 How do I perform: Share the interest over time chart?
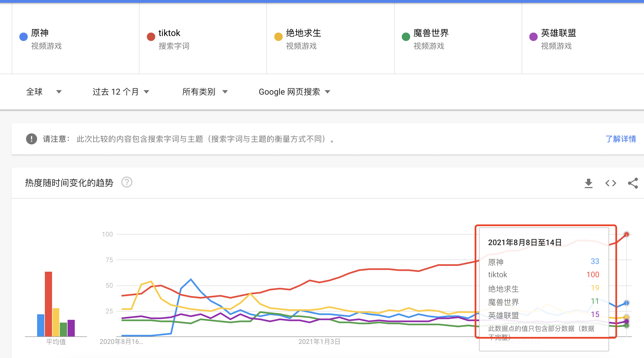(633, 183)
